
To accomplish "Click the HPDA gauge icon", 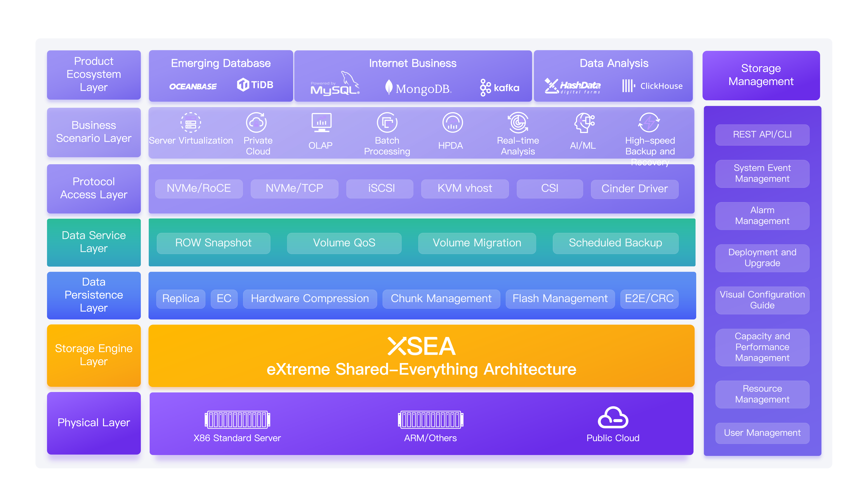I will click(x=453, y=123).
